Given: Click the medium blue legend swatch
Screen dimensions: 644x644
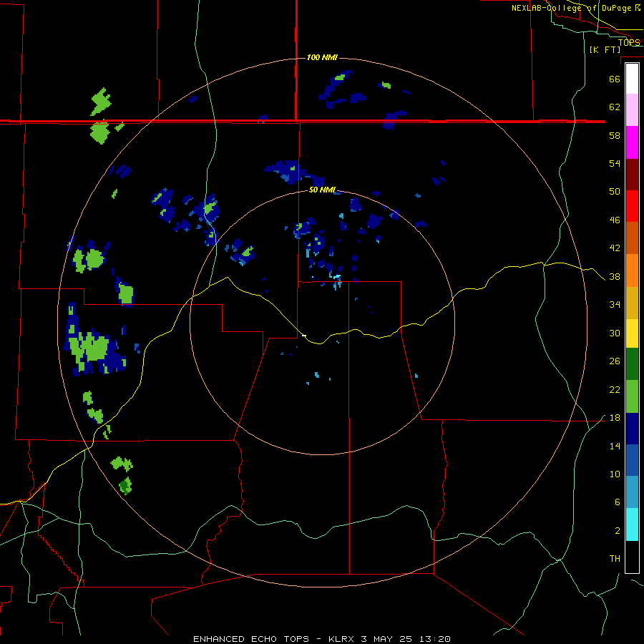Looking at the screenshot, I should (x=632, y=460).
